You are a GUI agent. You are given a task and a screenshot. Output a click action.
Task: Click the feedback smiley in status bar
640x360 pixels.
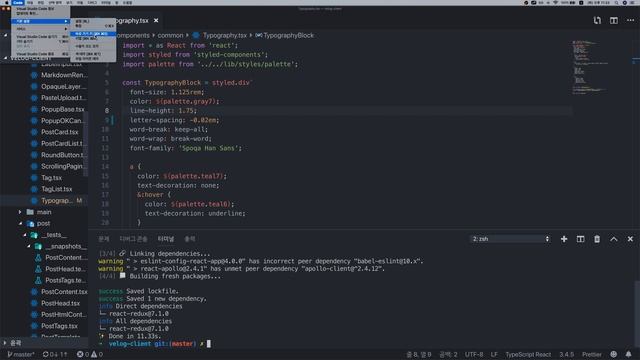click(x=613, y=354)
